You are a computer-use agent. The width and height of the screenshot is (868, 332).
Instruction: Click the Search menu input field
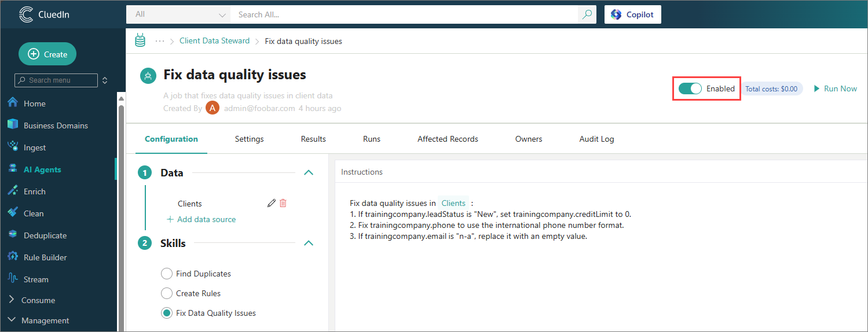[x=62, y=80]
